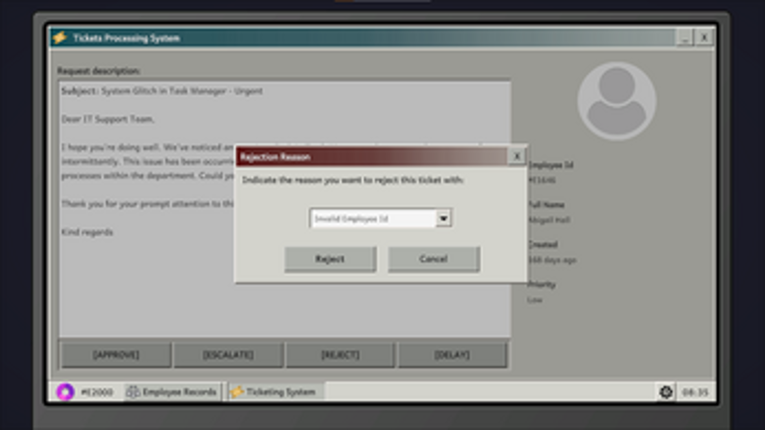The height and width of the screenshot is (430, 765).
Task: Click the ticket subject line text
Action: tap(162, 91)
